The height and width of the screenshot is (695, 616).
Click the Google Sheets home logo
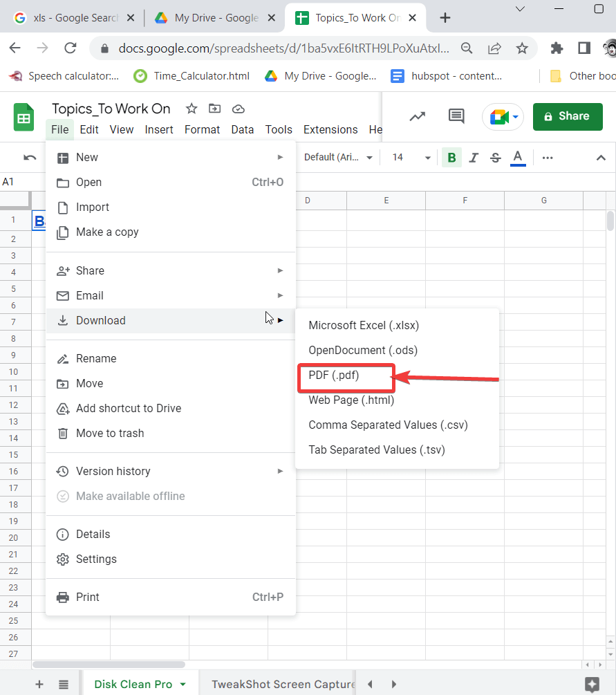[24, 117]
